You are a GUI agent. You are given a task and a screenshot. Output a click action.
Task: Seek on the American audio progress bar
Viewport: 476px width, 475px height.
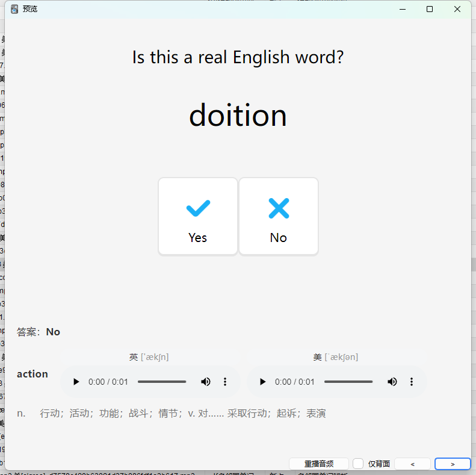pos(348,382)
